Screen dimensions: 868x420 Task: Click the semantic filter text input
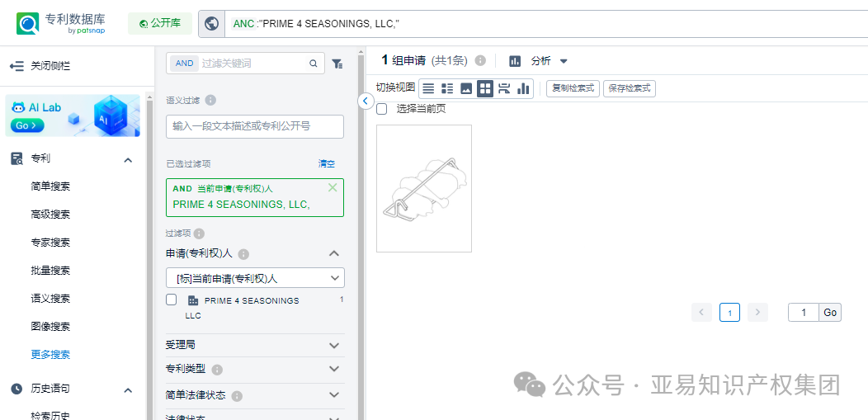(255, 126)
